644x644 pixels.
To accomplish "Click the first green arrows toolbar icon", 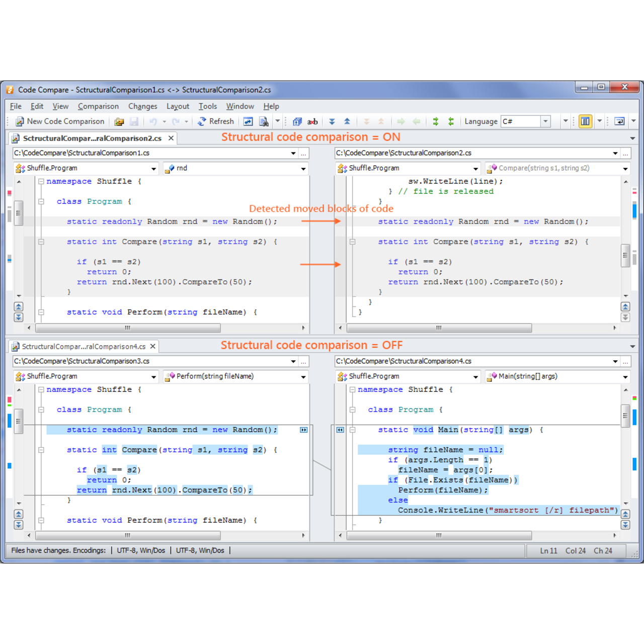I will click(436, 121).
